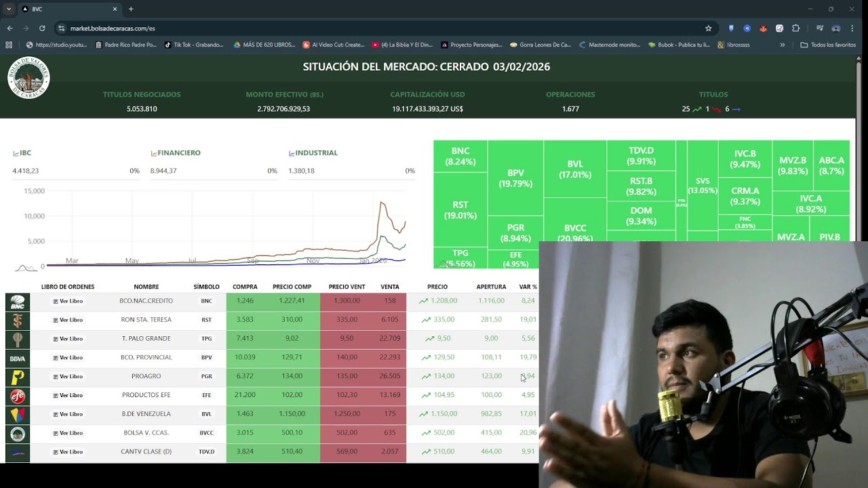Screen dimensions: 868x488
Task: Click Ver Libro for PROAGRO
Action: [68, 376]
